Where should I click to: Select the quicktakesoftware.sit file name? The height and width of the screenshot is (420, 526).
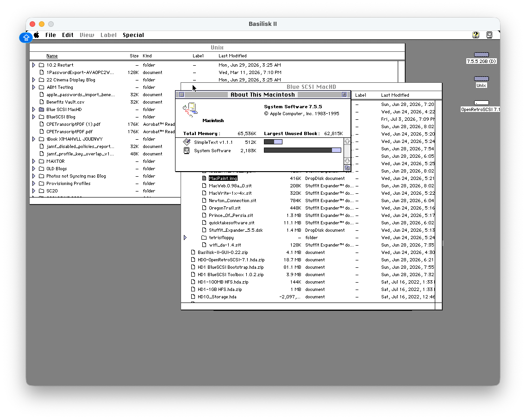[x=232, y=223]
